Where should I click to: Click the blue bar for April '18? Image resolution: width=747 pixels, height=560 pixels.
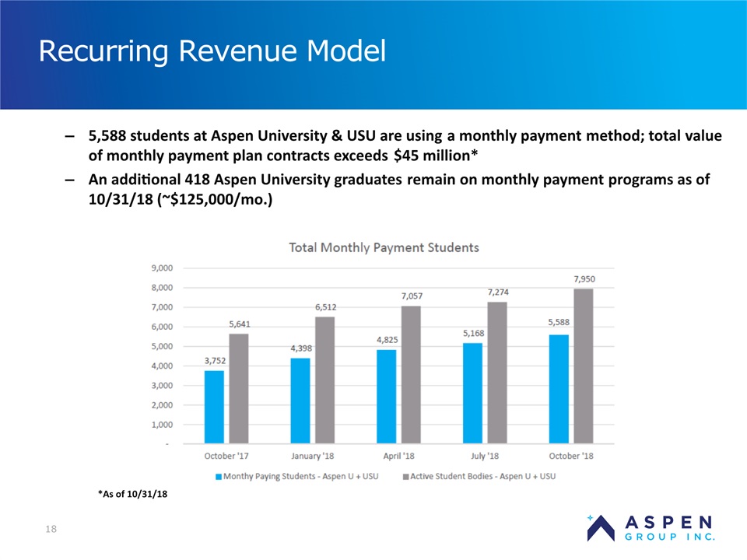click(x=387, y=397)
